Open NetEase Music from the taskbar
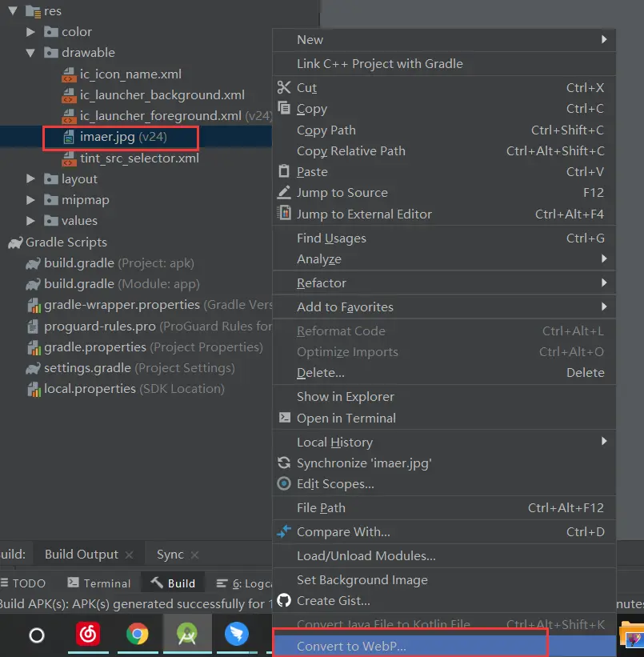 pos(88,634)
